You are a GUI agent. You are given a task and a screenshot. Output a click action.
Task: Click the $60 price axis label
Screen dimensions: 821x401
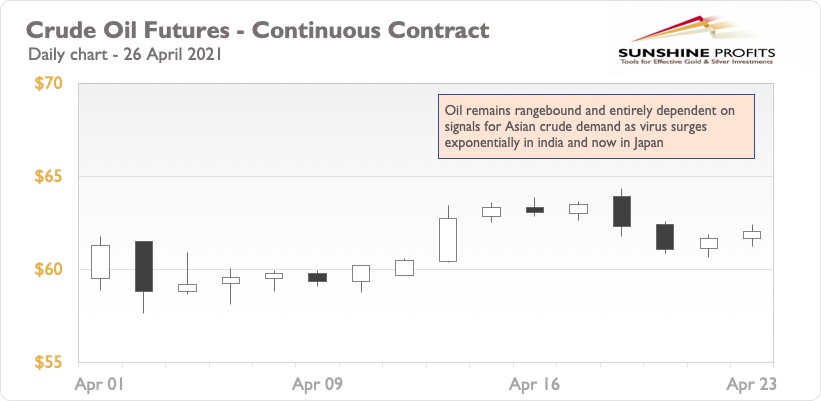[48, 270]
